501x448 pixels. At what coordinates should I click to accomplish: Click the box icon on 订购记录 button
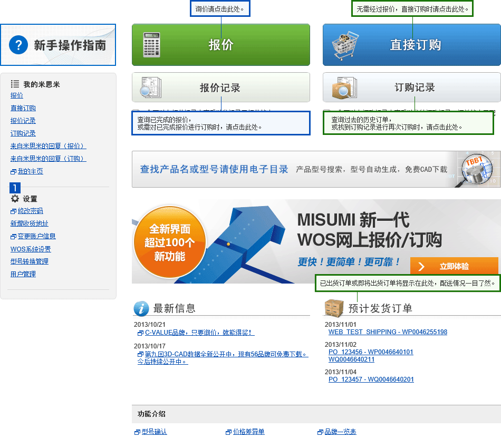point(344,87)
